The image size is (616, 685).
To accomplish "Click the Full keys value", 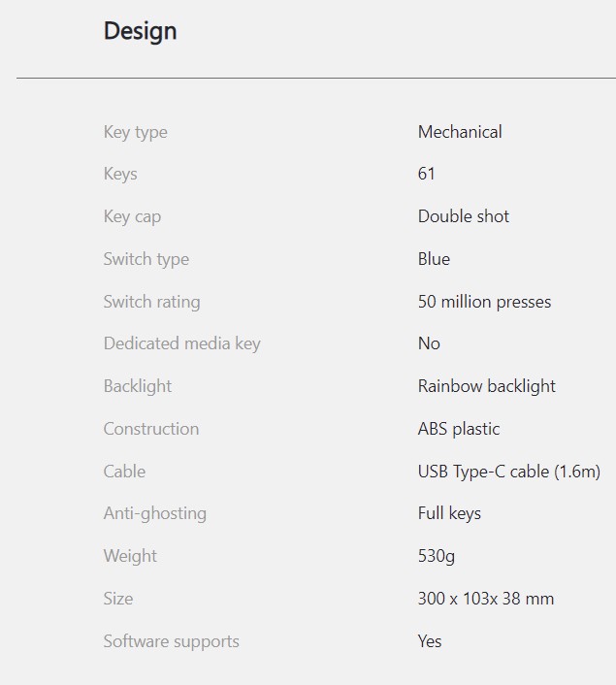I will coord(449,514).
